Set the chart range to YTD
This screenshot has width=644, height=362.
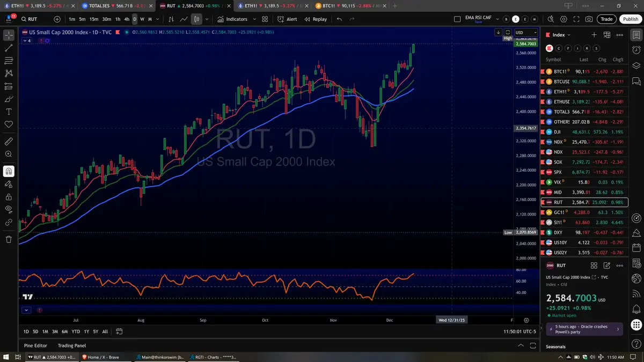tap(76, 331)
